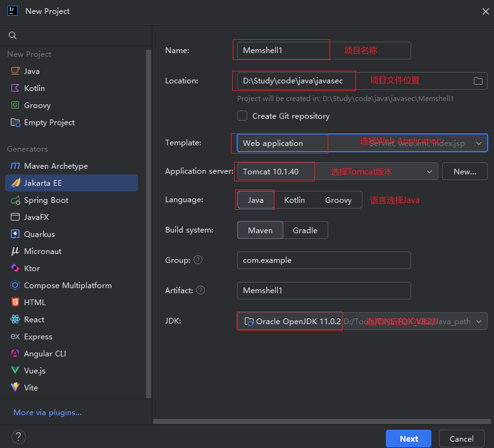
Task: Click the Cancel button
Action: [462, 439]
